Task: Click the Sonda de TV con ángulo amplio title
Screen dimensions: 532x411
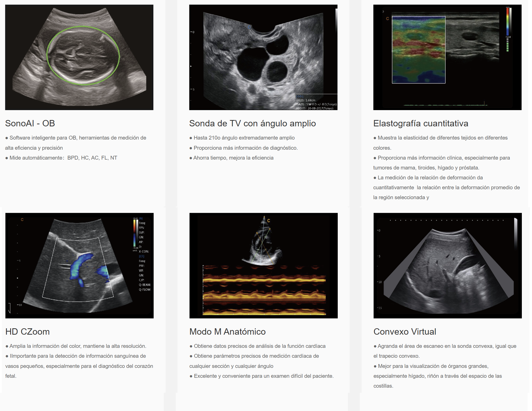Action: pos(252,123)
